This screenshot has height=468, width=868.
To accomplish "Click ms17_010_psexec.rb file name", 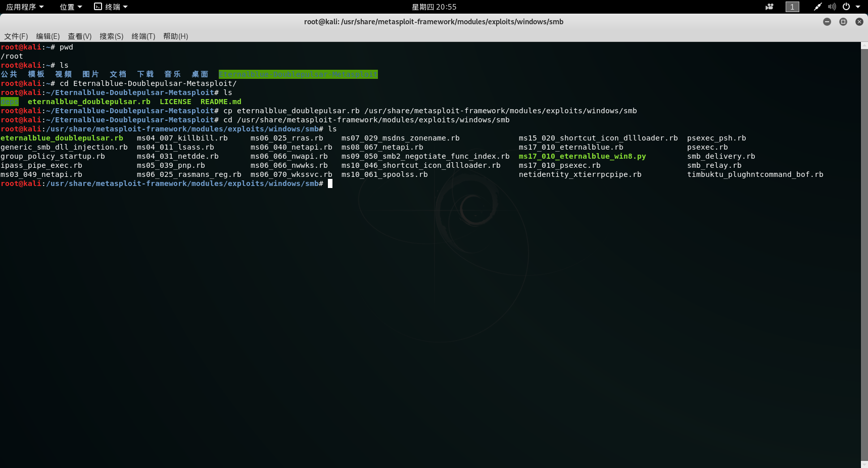I will [x=560, y=165].
